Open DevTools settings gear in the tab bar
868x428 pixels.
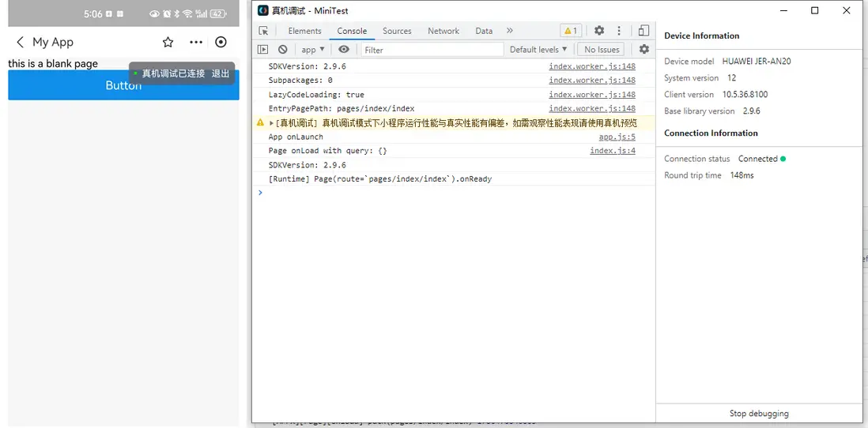[599, 31]
